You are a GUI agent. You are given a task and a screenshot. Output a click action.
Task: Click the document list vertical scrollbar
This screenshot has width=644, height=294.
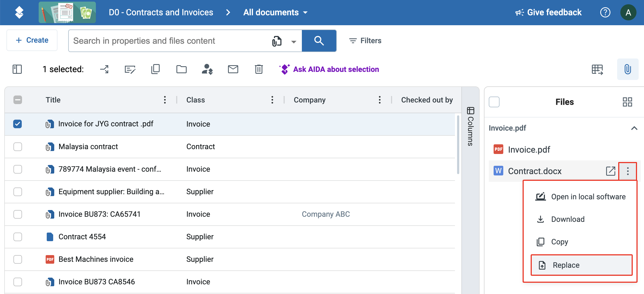(x=458, y=145)
